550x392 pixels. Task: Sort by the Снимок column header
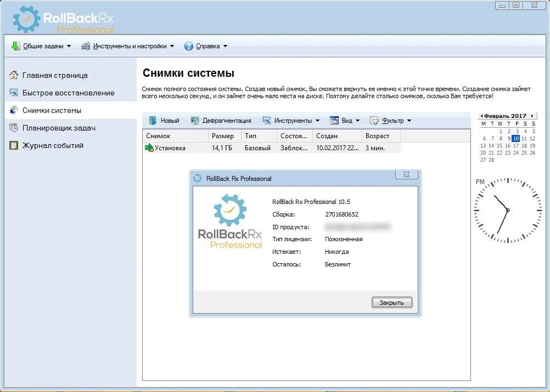point(176,135)
